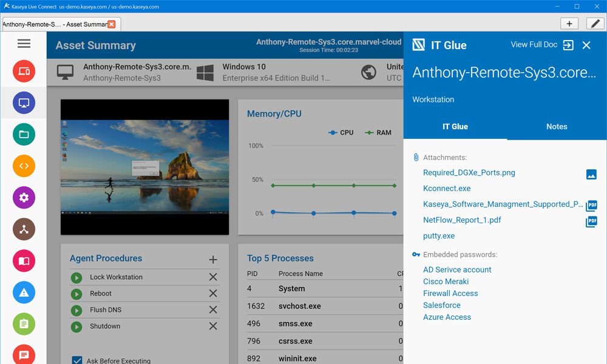Open the Salesforce password
607x364 pixels.
click(x=442, y=305)
